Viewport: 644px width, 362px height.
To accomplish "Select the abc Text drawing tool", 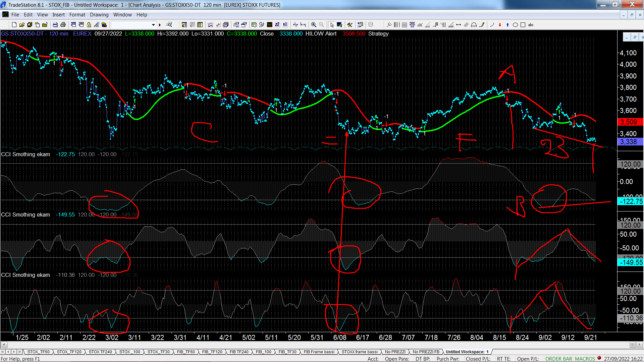I will click(531, 25).
